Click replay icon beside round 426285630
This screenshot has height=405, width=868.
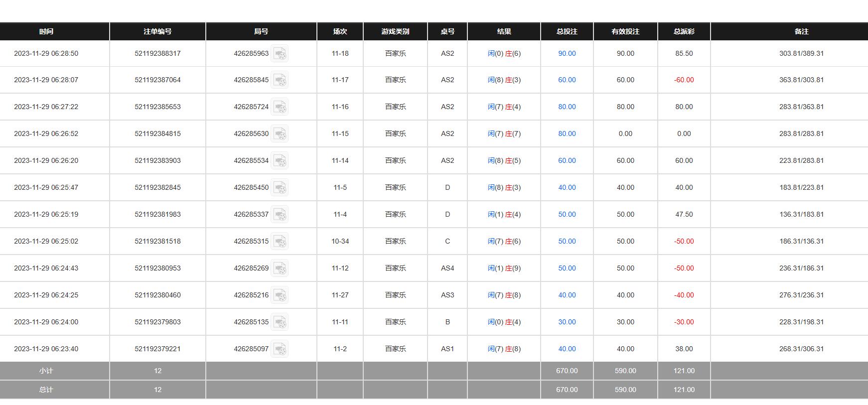[x=280, y=134]
